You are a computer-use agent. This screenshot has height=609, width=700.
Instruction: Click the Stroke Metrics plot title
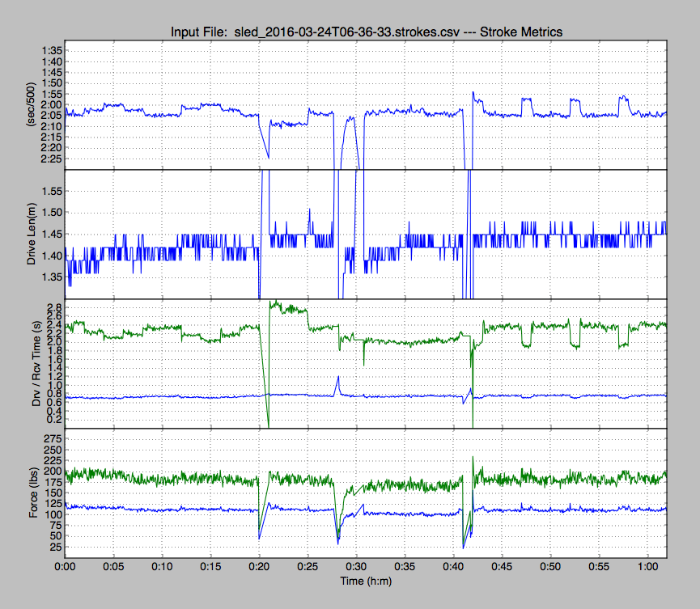coord(367,32)
